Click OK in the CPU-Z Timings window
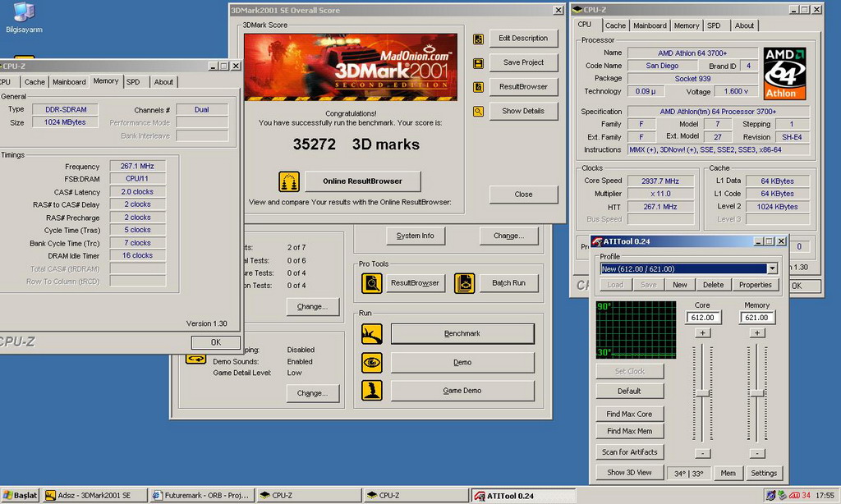 (216, 342)
